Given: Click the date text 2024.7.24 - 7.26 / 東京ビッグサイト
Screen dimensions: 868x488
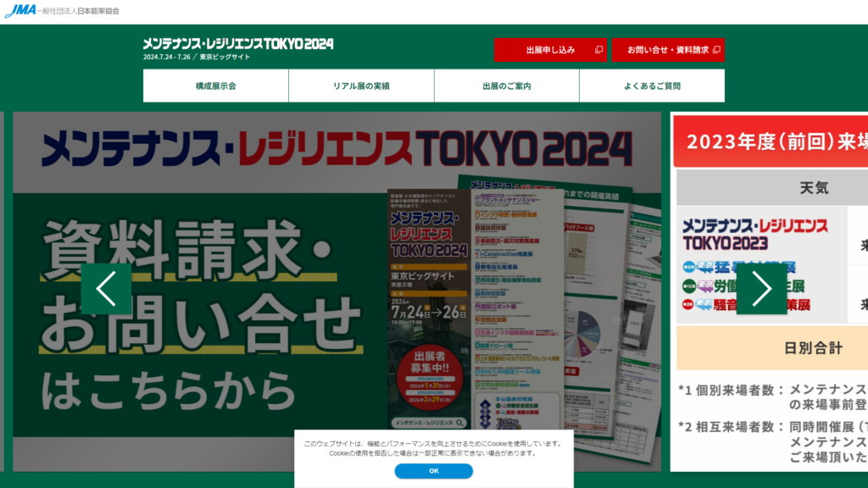Looking at the screenshot, I should tap(197, 57).
